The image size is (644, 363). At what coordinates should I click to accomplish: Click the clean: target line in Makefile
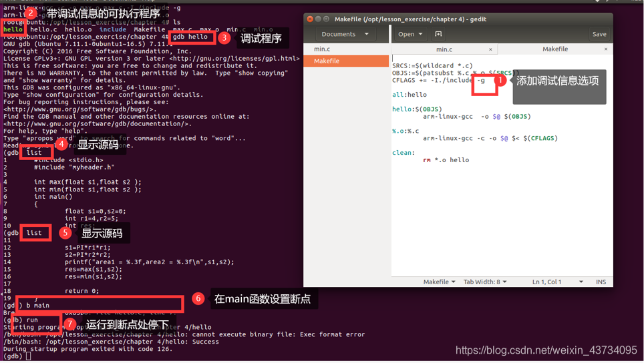coord(404,153)
